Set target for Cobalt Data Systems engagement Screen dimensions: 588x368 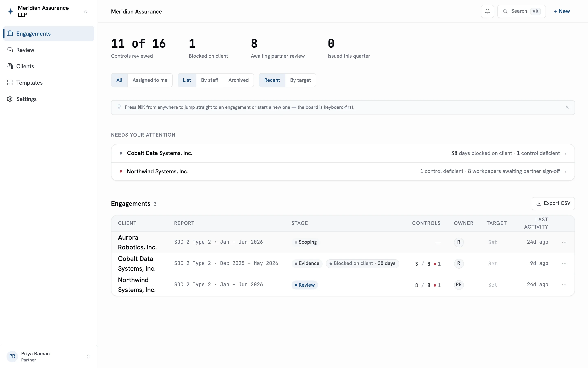(493, 264)
